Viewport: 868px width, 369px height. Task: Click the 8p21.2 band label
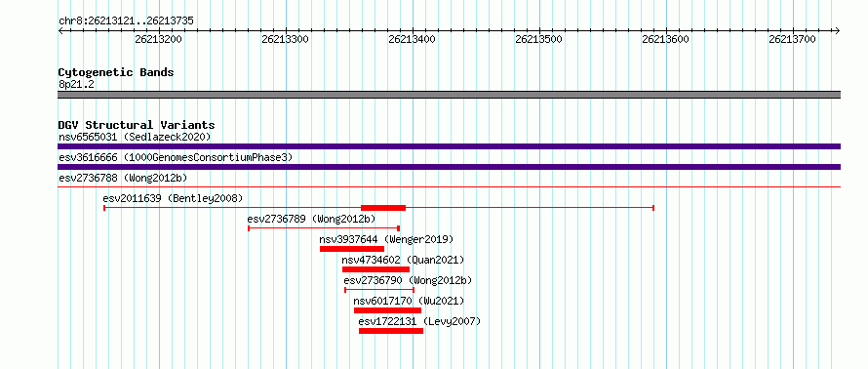tap(76, 84)
